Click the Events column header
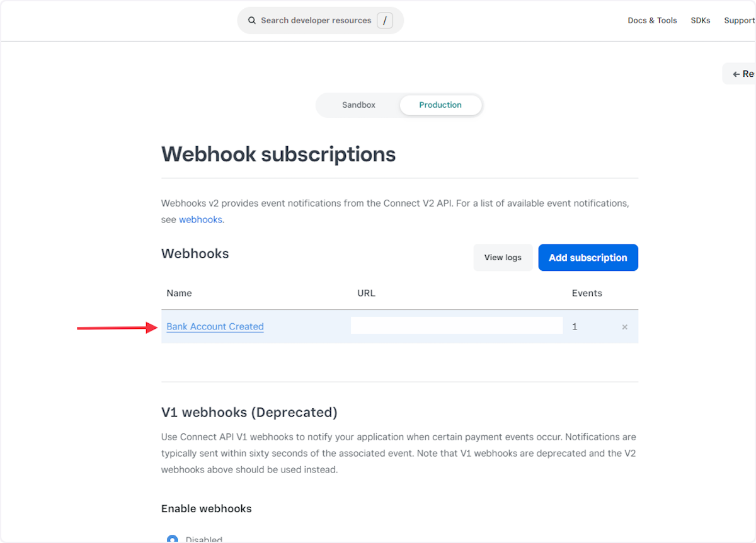This screenshot has height=543, width=756. (587, 293)
